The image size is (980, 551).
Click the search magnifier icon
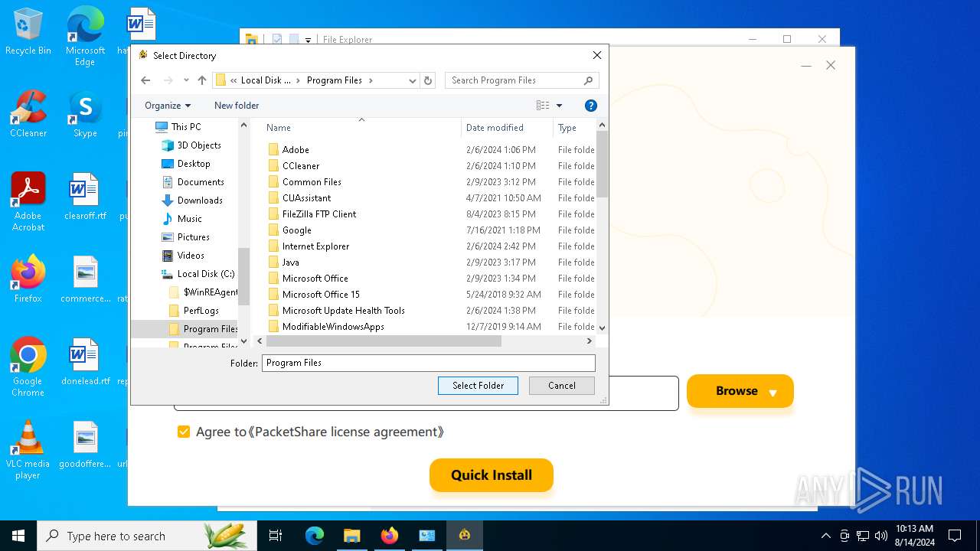(x=588, y=80)
